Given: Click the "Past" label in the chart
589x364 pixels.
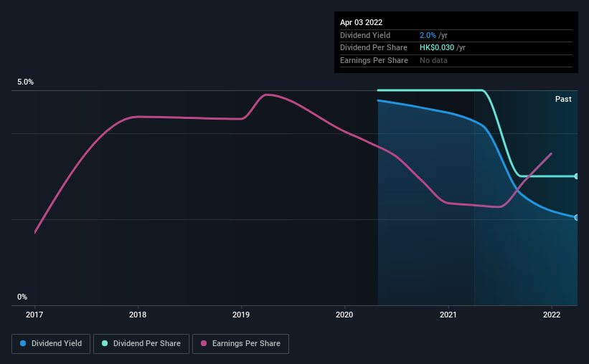Looking at the screenshot, I should point(563,100).
